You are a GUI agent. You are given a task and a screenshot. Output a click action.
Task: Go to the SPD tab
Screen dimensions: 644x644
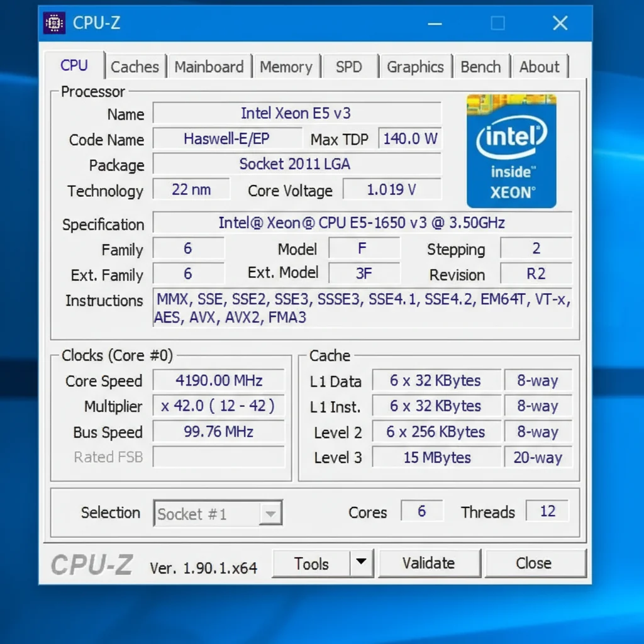tap(348, 67)
